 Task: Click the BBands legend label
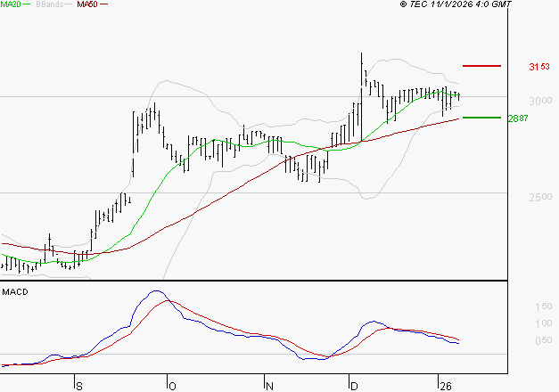50,4
